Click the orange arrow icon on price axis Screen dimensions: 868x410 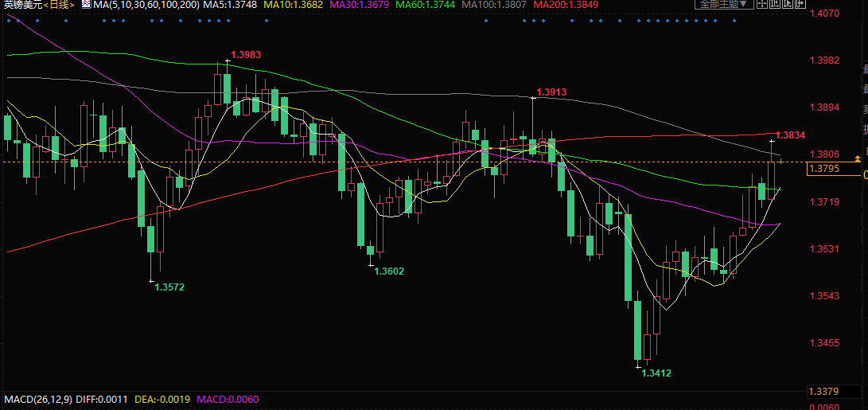(x=857, y=159)
